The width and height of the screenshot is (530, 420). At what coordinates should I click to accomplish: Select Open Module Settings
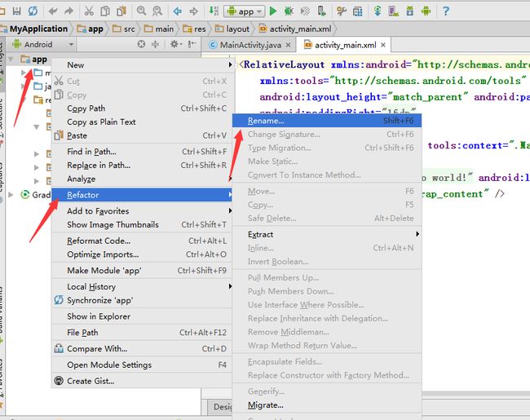142,365
